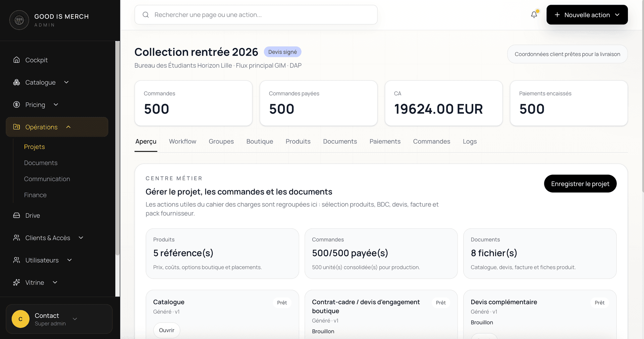Click the Catalogue sidebar icon

click(x=16, y=82)
